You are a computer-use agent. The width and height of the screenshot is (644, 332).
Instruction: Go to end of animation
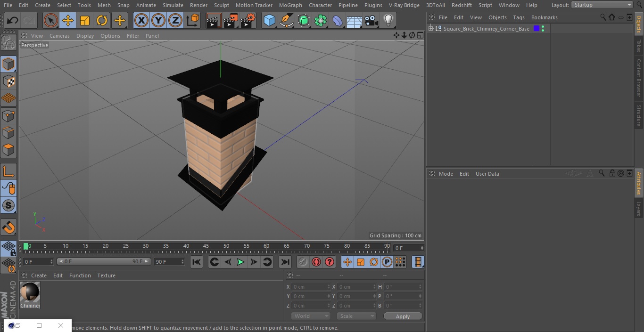point(285,262)
